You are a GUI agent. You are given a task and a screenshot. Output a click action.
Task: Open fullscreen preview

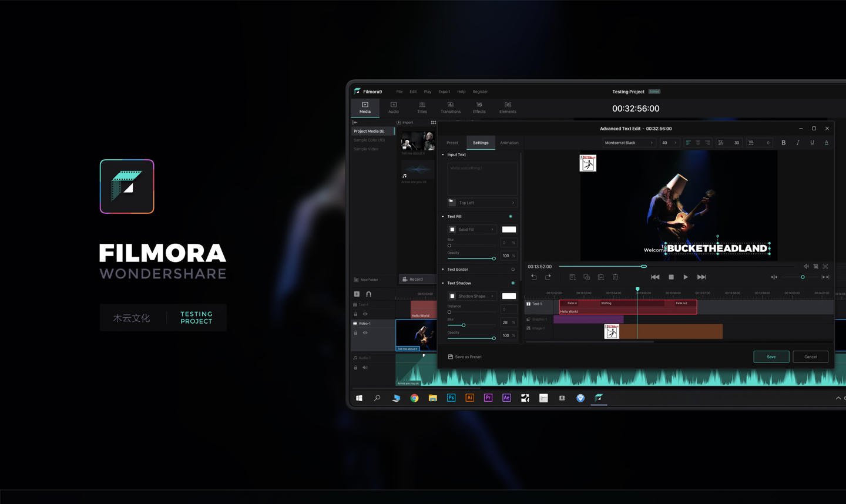[825, 267]
